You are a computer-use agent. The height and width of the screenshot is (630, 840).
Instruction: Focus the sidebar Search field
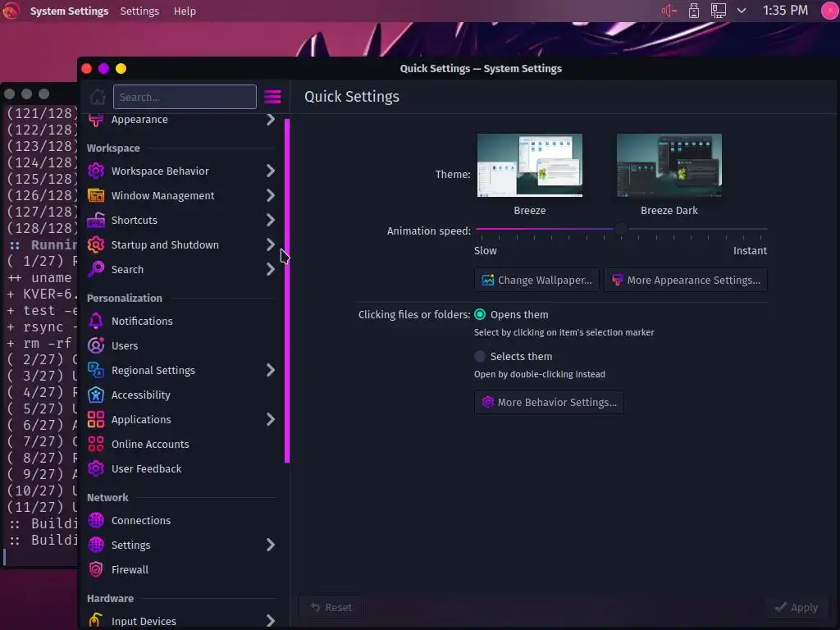[x=185, y=97]
